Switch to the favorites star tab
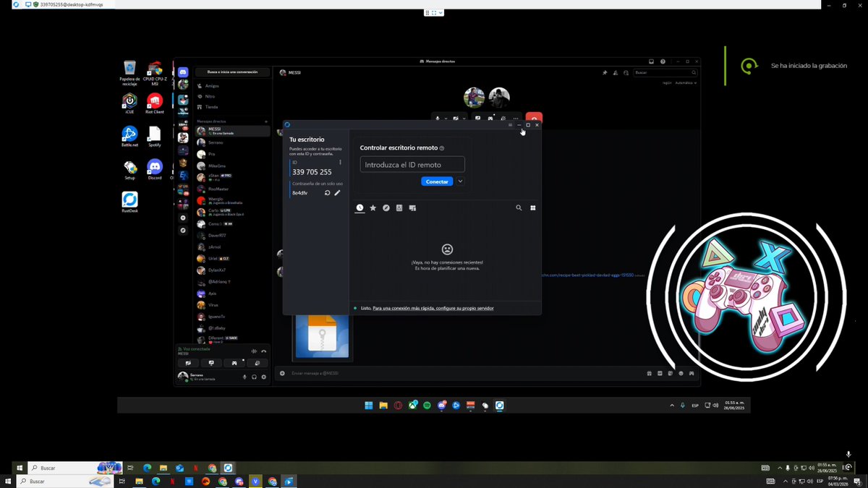 point(373,207)
